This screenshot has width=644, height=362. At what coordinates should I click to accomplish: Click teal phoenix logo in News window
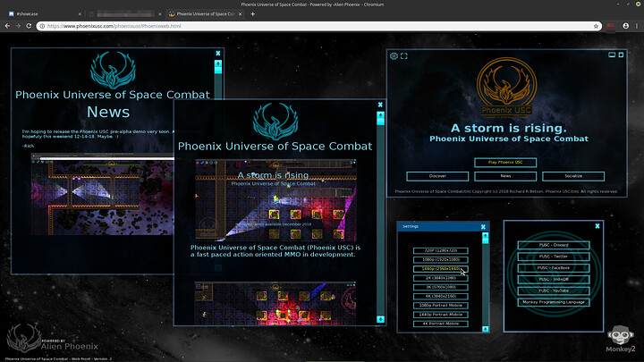(x=113, y=70)
